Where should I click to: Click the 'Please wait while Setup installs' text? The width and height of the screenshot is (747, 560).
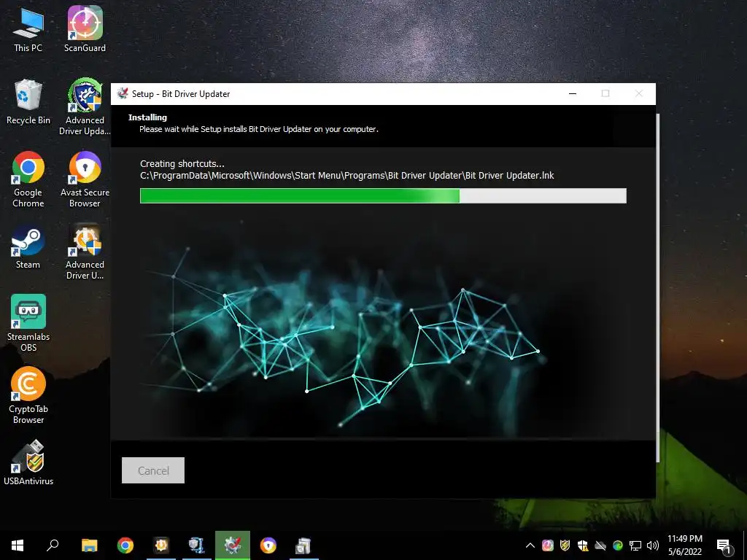[x=259, y=129]
